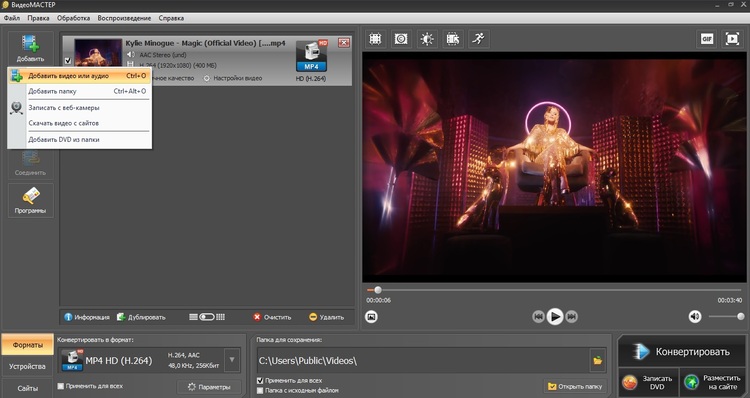Viewport: 750px width, 398px height.
Task: Open the Параметры settings button
Action: 209,387
